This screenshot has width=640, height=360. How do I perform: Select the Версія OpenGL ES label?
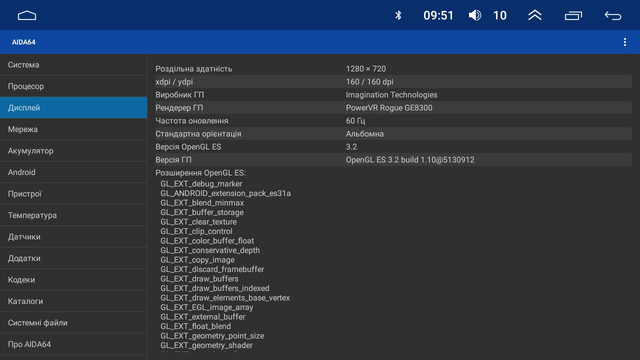click(x=188, y=147)
